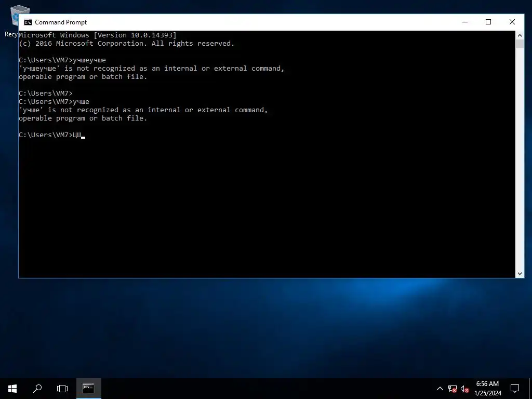Minimize the Command Prompt window

465,22
